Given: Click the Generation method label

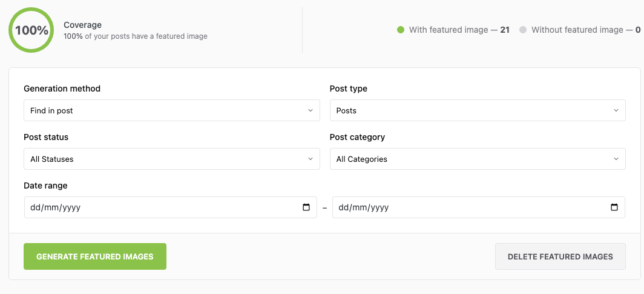Looking at the screenshot, I should tap(62, 89).
